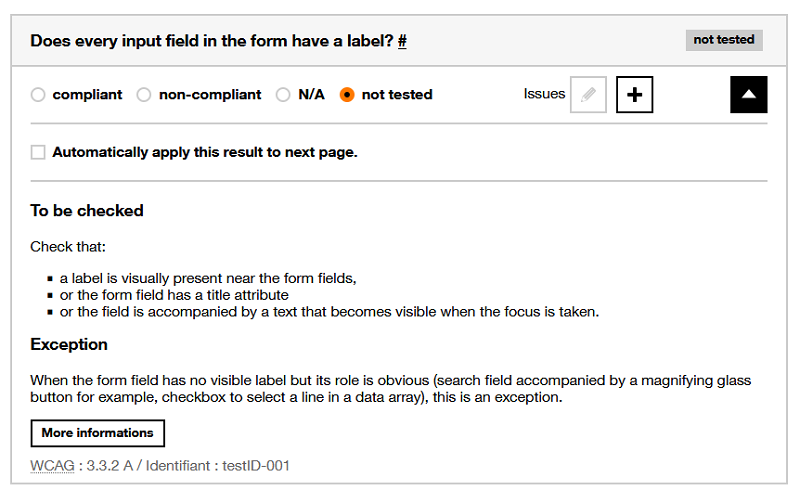Viewport: 800px width, 490px height.
Task: Open the More informations button
Action: point(97,433)
